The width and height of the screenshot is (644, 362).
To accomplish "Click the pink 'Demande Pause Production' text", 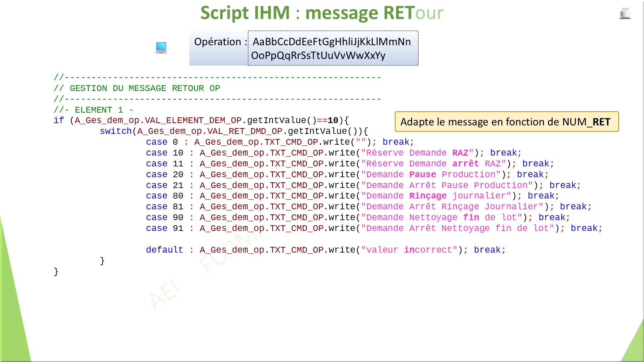I will [433, 174].
